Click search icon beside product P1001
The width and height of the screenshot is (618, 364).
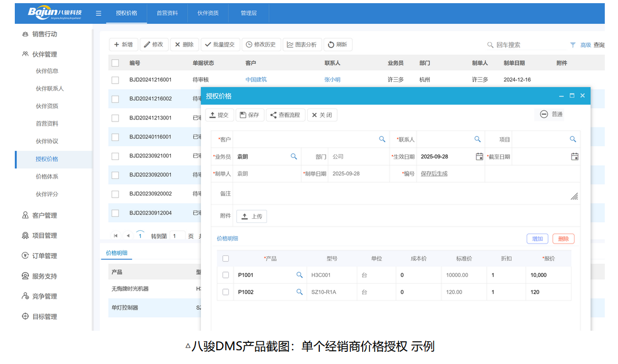[x=299, y=275]
